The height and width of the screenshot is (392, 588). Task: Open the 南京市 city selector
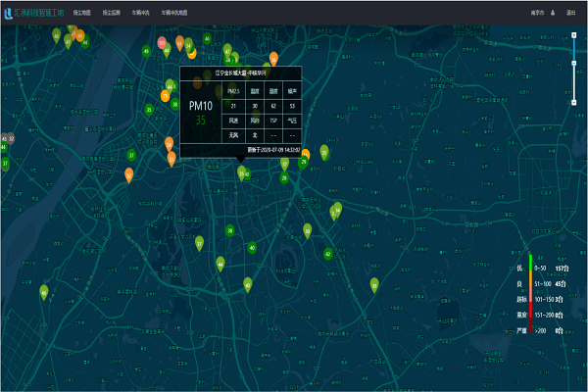(537, 13)
